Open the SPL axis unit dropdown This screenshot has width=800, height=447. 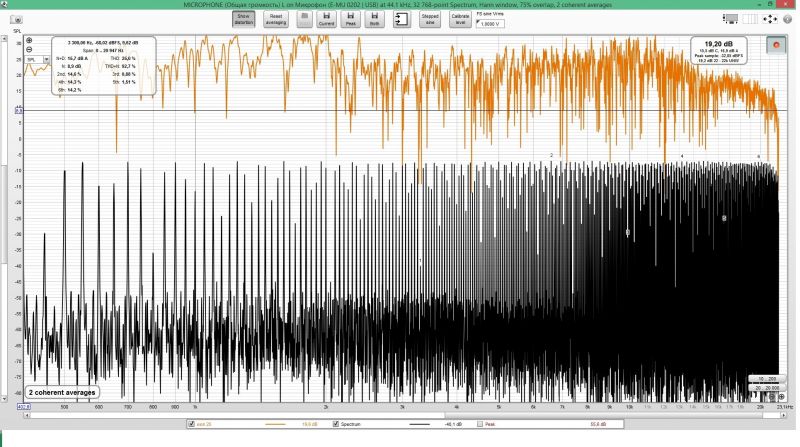[x=46, y=60]
